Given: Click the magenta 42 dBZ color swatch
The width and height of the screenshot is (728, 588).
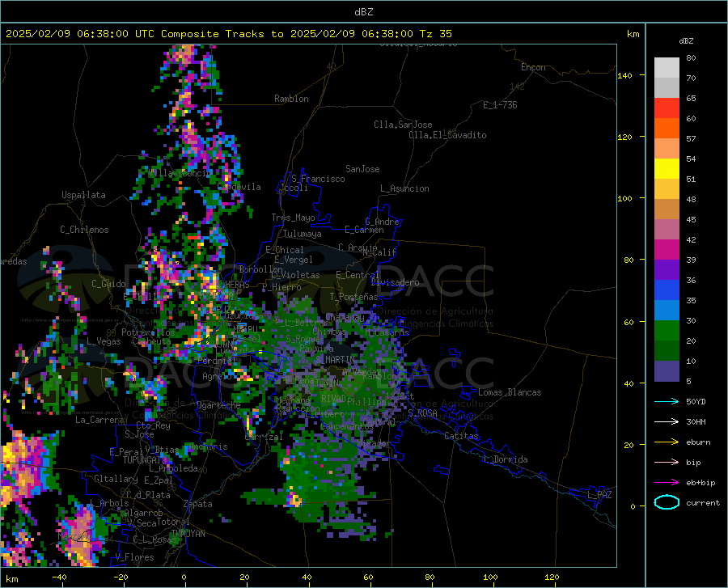Looking at the screenshot, I should (667, 250).
